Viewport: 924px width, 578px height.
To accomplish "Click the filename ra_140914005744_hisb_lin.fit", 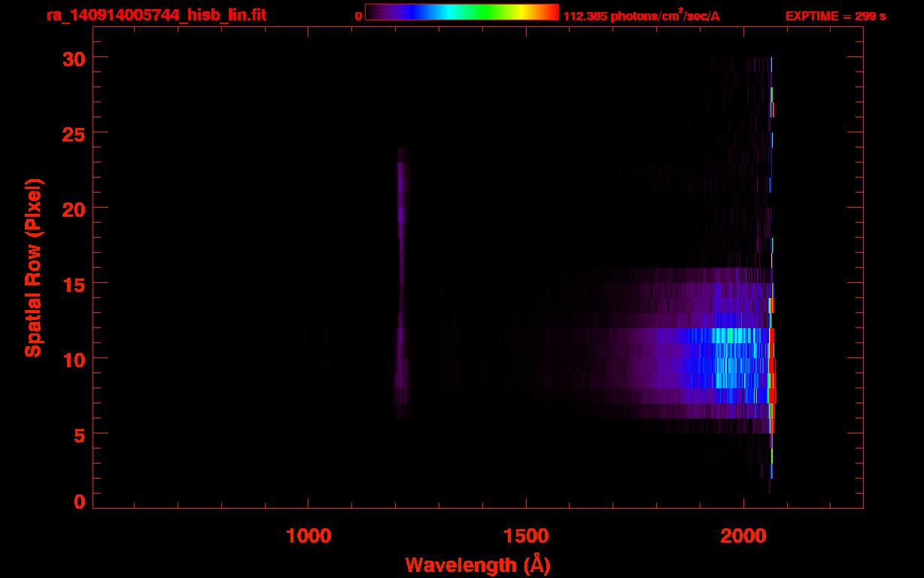I will (x=156, y=14).
